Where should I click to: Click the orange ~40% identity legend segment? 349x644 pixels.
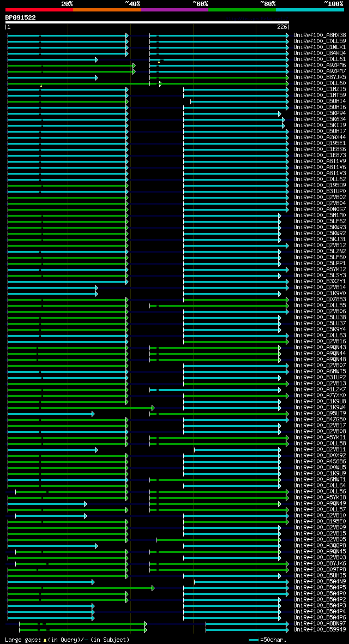(107, 9)
